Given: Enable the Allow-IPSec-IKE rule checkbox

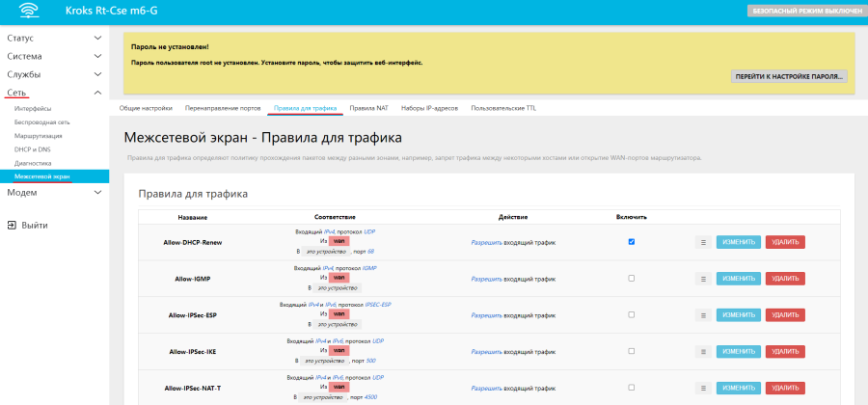Looking at the screenshot, I should pos(632,351).
